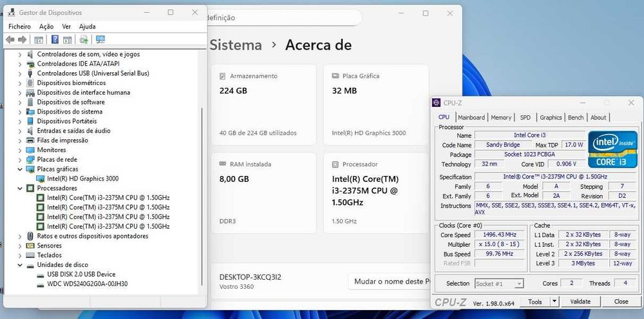The image size is (644, 319).
Task: Click the Socket 1023 FCBGA package value
Action: pyautogui.click(x=530, y=155)
